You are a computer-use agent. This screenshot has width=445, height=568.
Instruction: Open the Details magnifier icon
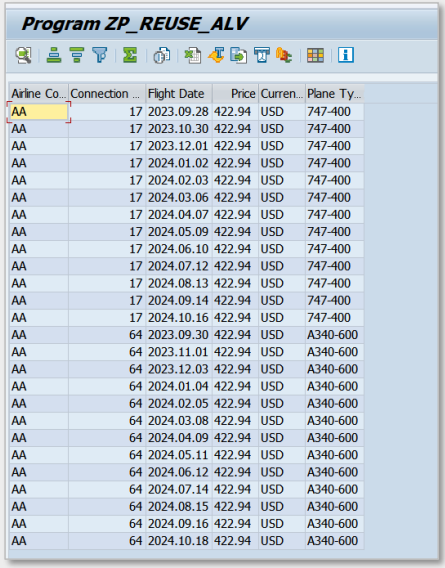(24, 55)
